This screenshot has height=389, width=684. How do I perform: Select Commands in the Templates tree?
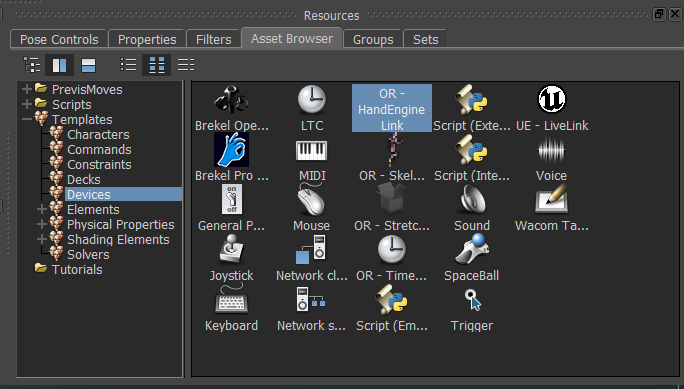coord(99,149)
